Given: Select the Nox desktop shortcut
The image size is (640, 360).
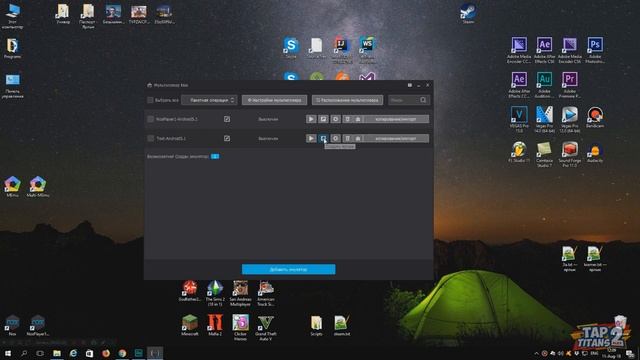Looking at the screenshot, I should click(x=12, y=324).
